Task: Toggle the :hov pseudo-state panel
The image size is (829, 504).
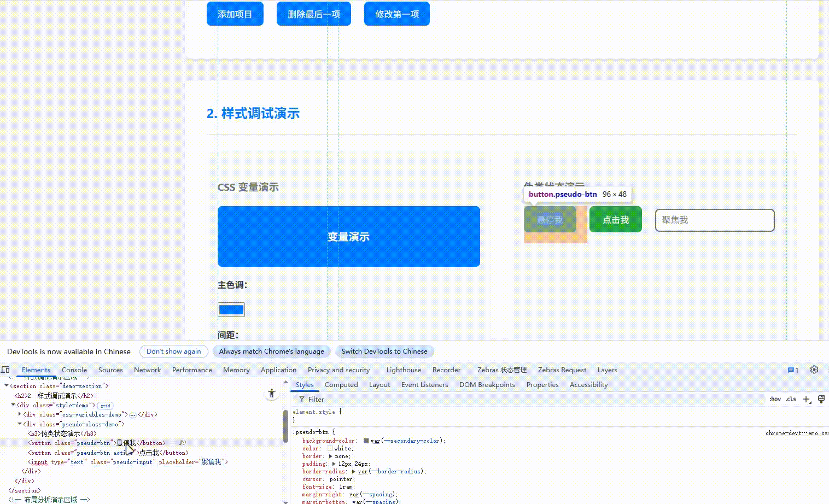Action: [x=775, y=399]
